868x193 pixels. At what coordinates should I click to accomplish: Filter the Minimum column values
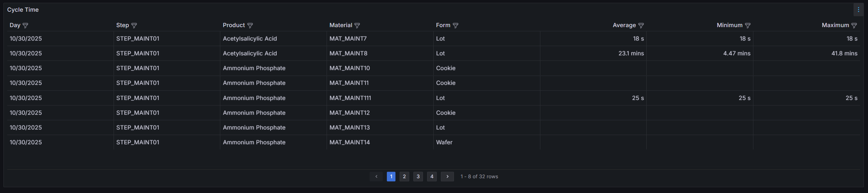pos(748,25)
